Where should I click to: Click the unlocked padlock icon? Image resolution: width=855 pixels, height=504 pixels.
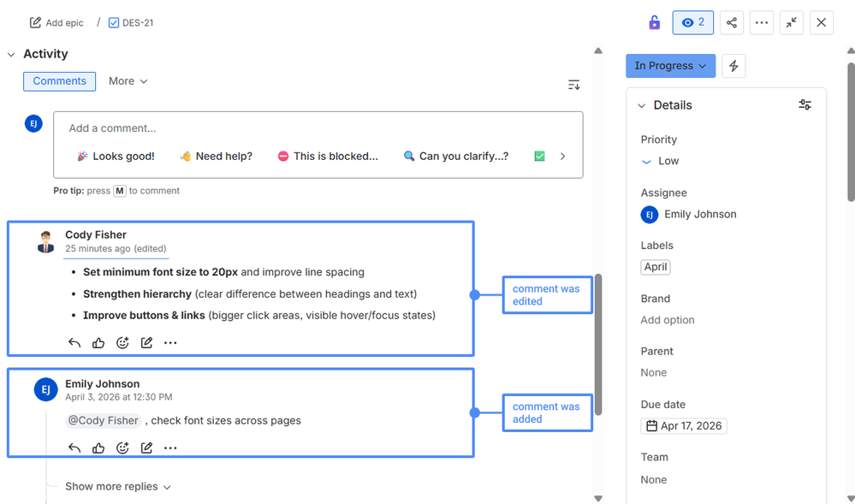pyautogui.click(x=654, y=21)
